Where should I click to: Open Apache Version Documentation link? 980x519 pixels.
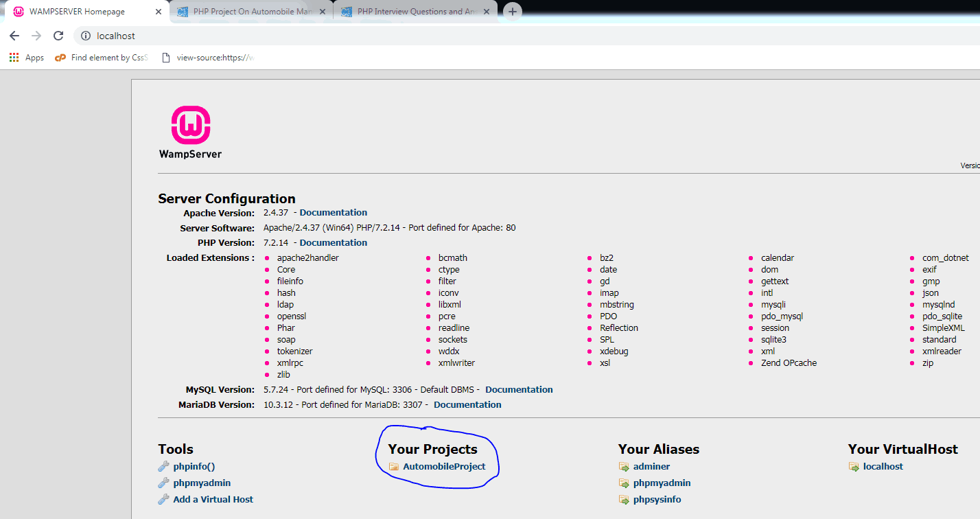pyautogui.click(x=334, y=213)
